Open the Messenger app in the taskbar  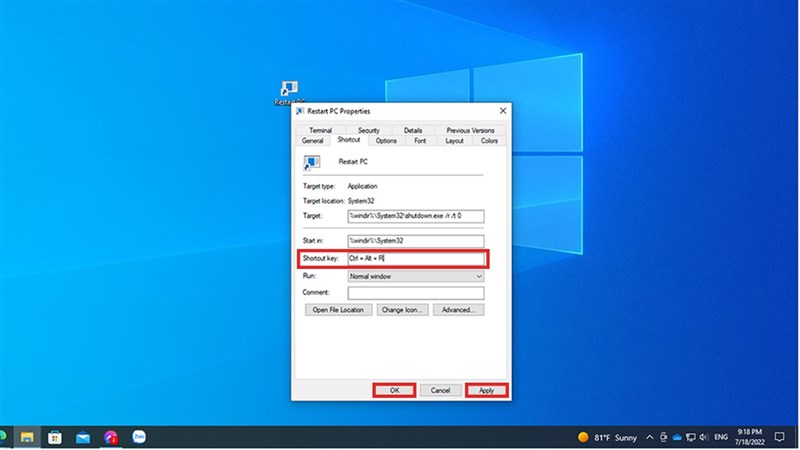click(111, 437)
